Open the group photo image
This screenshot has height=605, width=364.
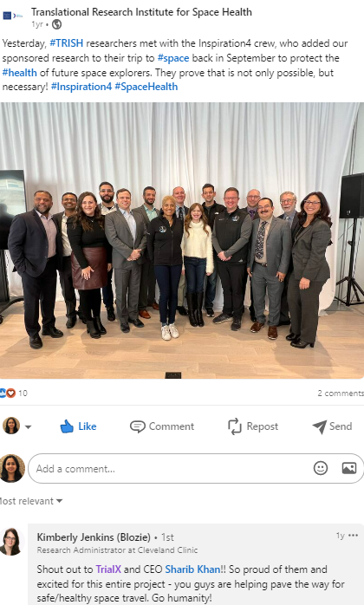(182, 240)
